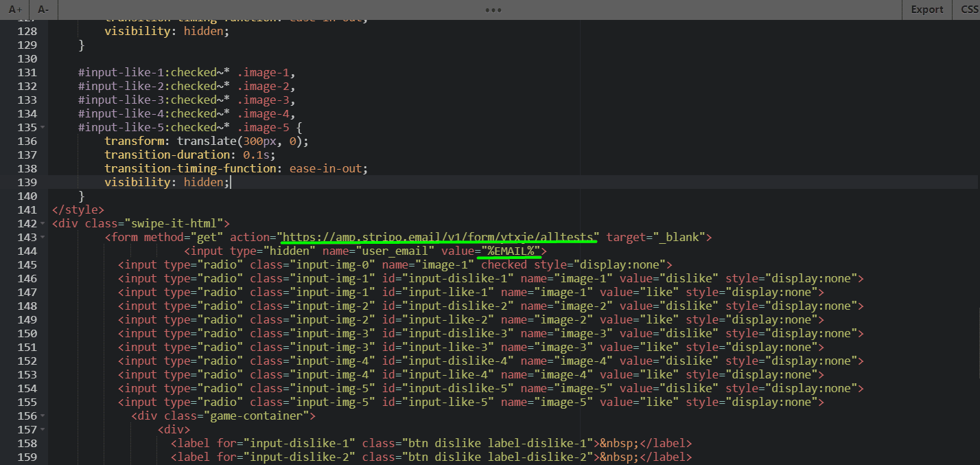Open the underlined amp.stripo.email form action link
The height and width of the screenshot is (465, 980).
[x=439, y=237]
